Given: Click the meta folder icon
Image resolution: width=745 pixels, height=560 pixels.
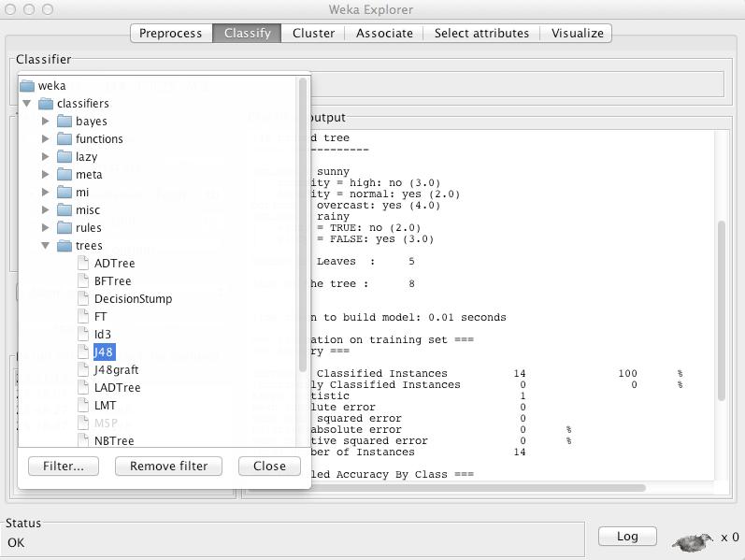Looking at the screenshot, I should point(64,175).
